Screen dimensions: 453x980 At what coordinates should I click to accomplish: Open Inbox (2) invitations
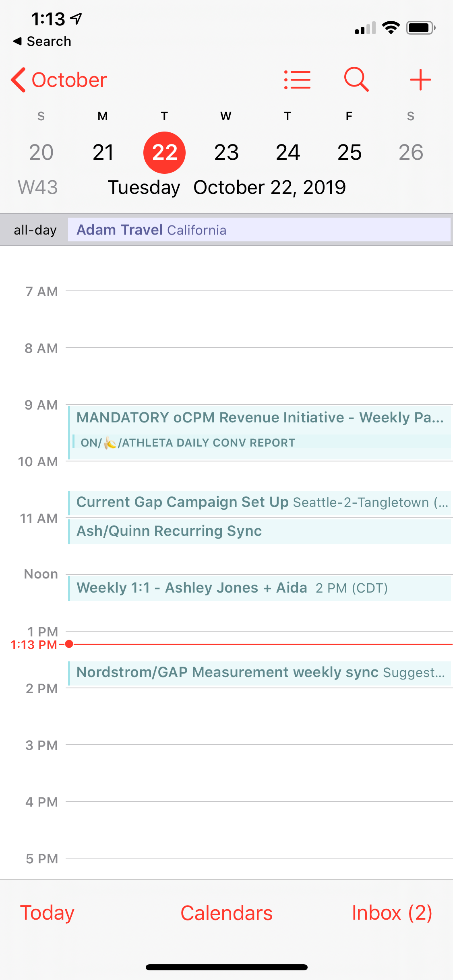pyautogui.click(x=392, y=912)
